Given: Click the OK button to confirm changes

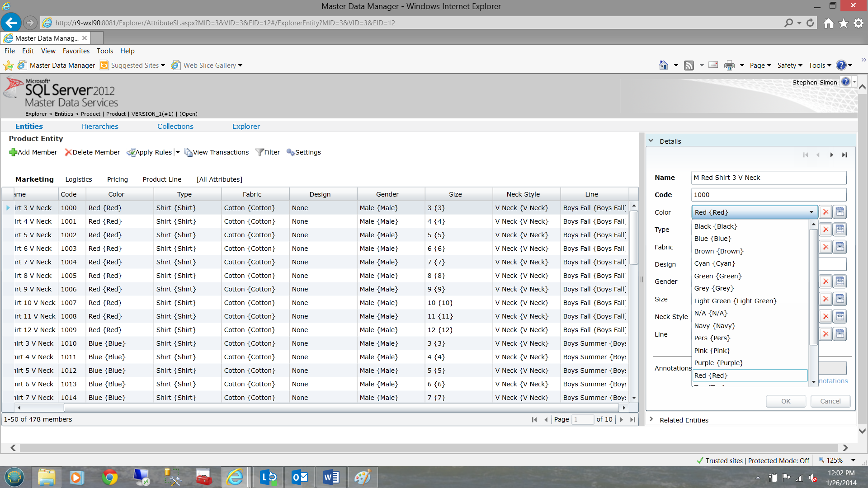Looking at the screenshot, I should click(x=786, y=400).
